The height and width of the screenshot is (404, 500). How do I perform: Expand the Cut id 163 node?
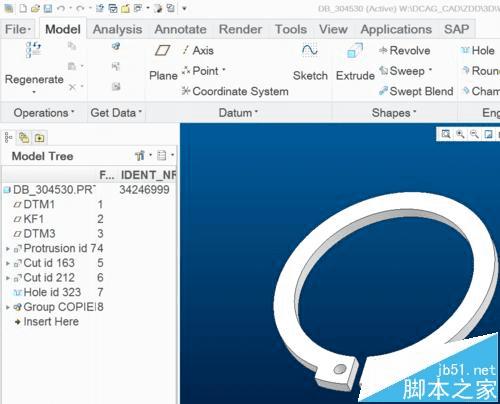[x=8, y=263]
